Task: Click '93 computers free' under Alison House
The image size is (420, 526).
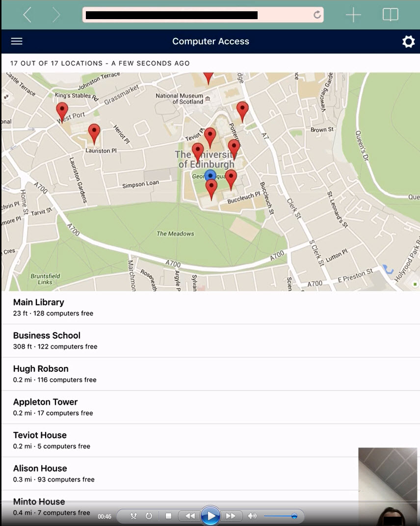Action: click(66, 479)
